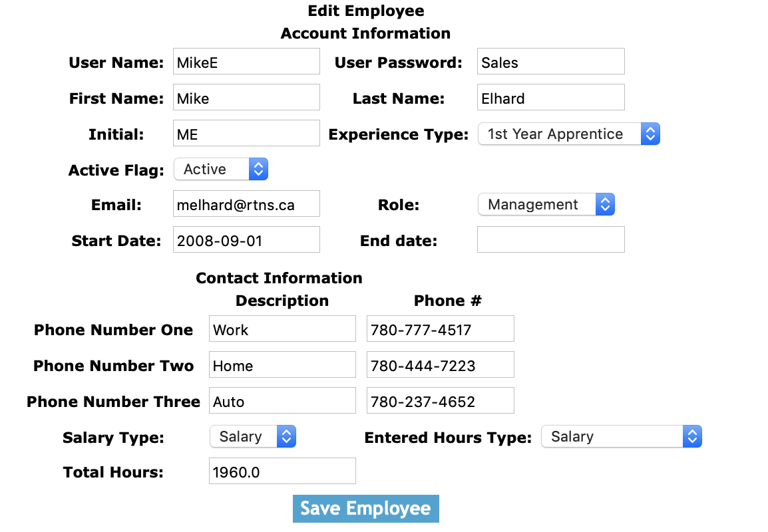The image size is (768, 532).
Task: Focus the Total Hours input field
Action: pos(282,471)
